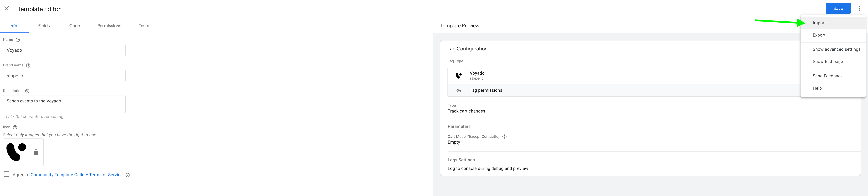Open help icon next to Description label
868x196 pixels.
coord(27,91)
